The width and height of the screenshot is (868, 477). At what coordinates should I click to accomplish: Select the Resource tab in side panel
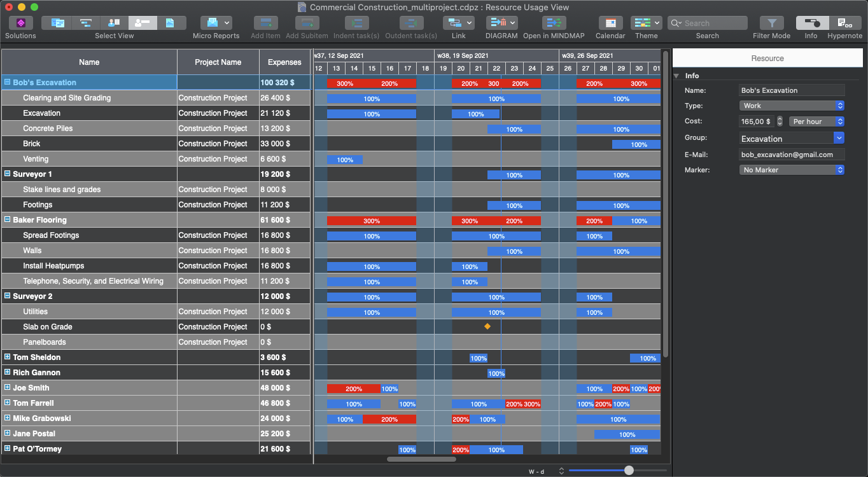pos(767,59)
